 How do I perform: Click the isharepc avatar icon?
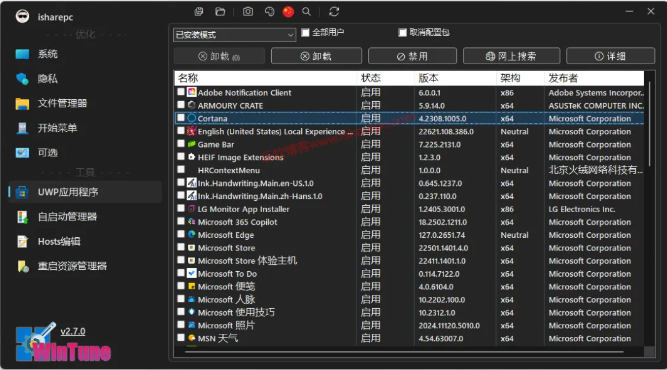click(x=23, y=17)
